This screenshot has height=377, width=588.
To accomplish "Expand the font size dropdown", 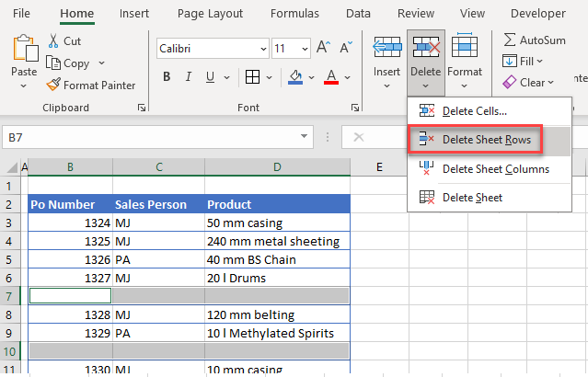I will click(x=304, y=48).
